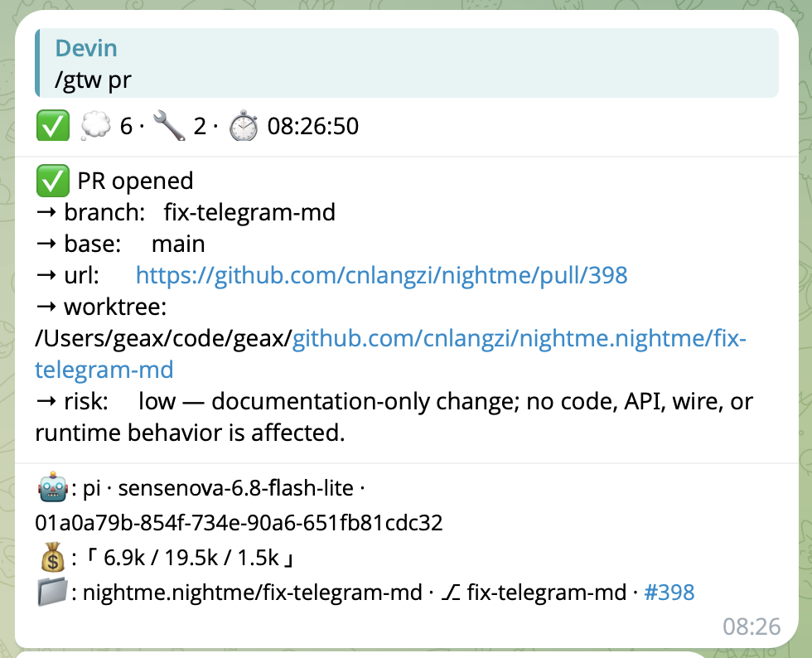Click the 'Devin' sender name
This screenshot has width=812, height=658.
tap(86, 48)
